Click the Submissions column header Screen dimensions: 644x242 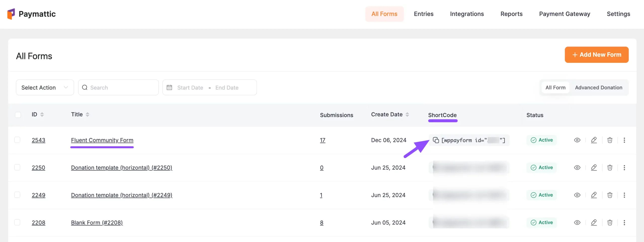pyautogui.click(x=336, y=115)
